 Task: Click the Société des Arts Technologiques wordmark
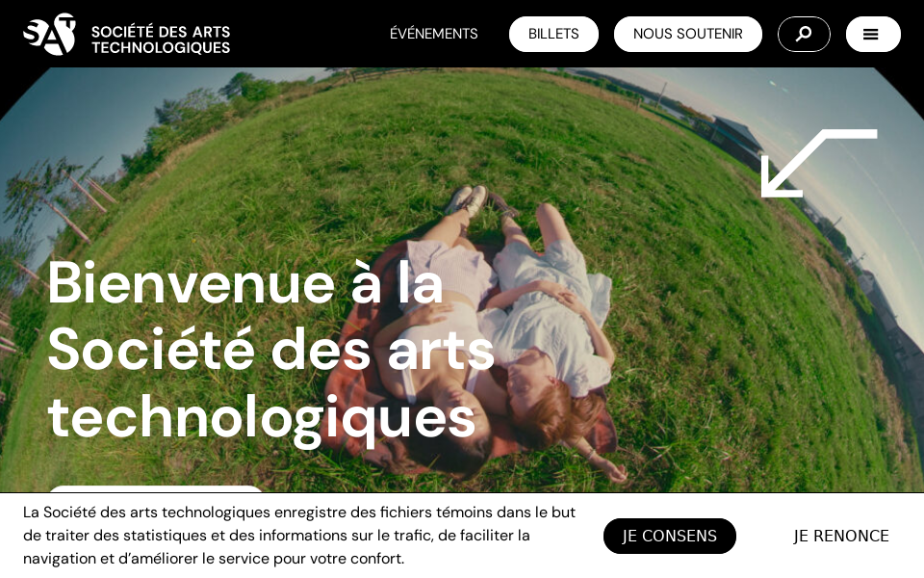click(x=161, y=39)
